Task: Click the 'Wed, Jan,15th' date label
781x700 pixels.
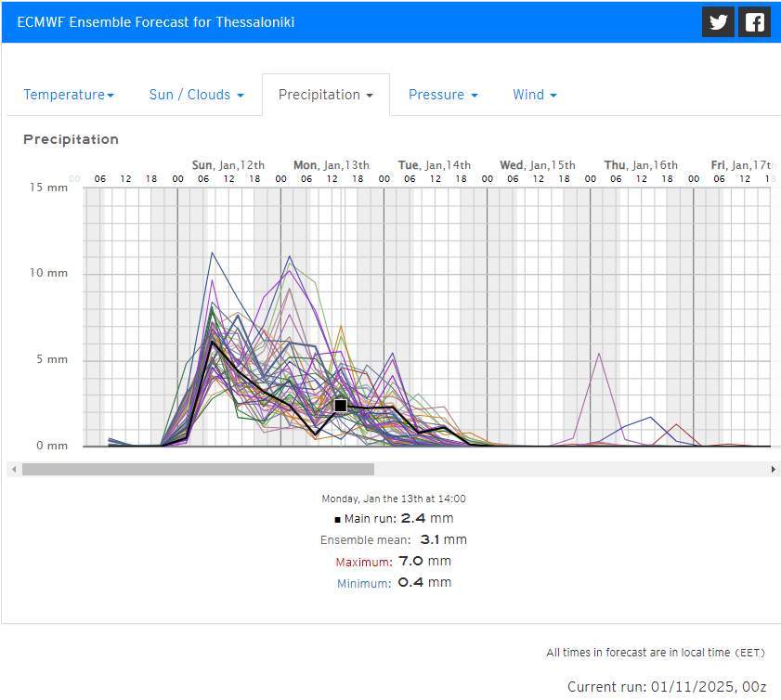Action: pos(538,165)
